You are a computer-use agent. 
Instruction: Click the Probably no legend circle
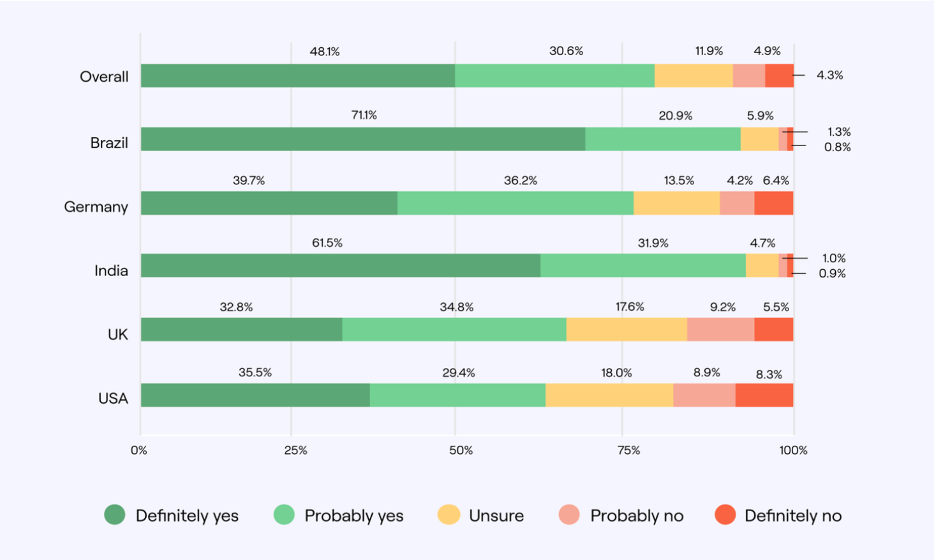(569, 515)
